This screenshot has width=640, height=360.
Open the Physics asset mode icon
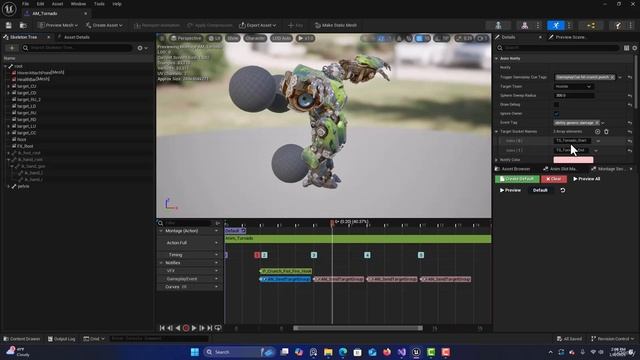[618, 25]
